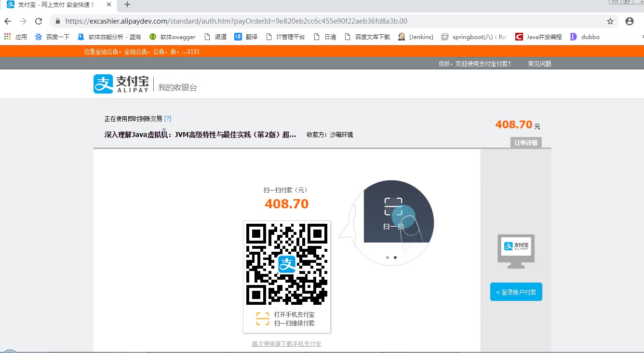Expand the 订单详情 order details tab

point(526,143)
